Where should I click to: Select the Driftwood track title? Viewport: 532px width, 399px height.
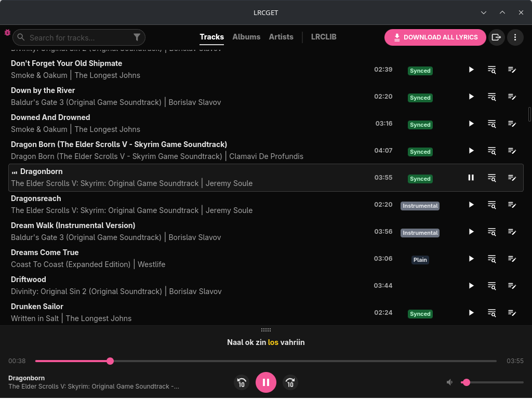(29, 280)
